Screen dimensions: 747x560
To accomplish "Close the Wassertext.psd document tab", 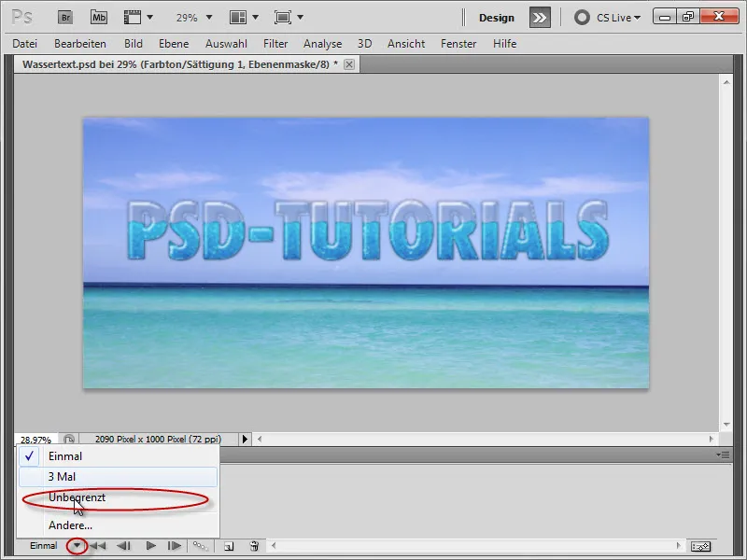I will (349, 64).
